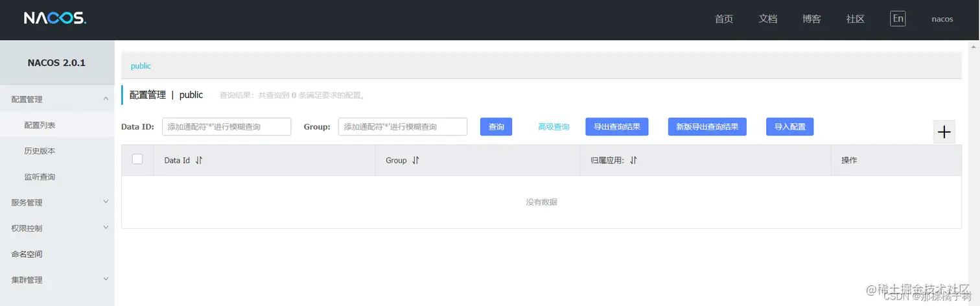Image resolution: width=980 pixels, height=306 pixels.
Task: Click the NACOS 2.0.1 sidebar title
Action: (57, 63)
